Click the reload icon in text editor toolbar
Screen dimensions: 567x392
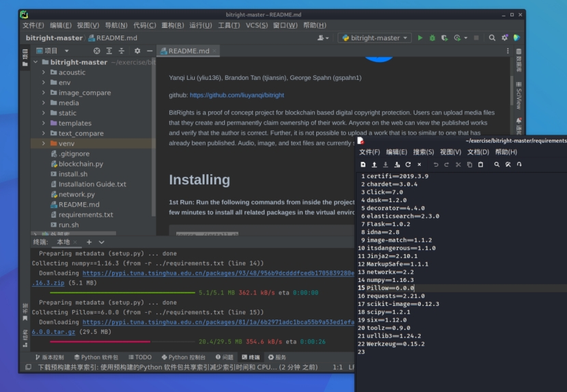(408, 165)
